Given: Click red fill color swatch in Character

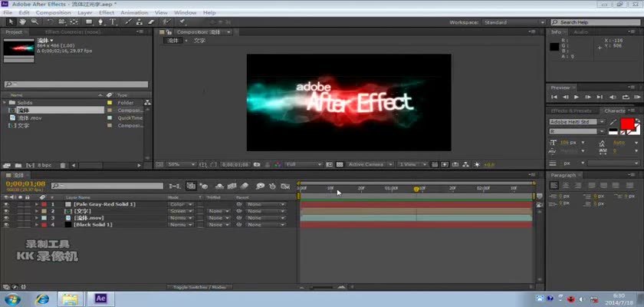Looking at the screenshot, I should [x=627, y=124].
